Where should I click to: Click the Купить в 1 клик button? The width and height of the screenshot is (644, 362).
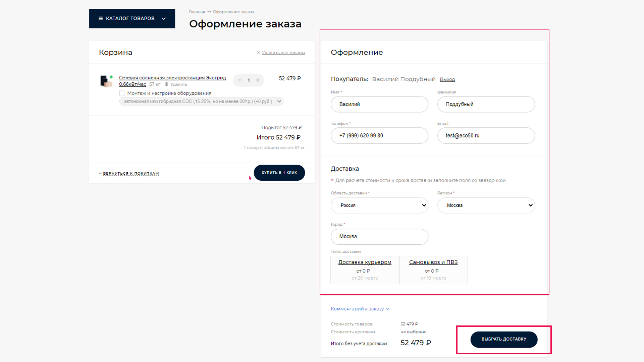279,173
